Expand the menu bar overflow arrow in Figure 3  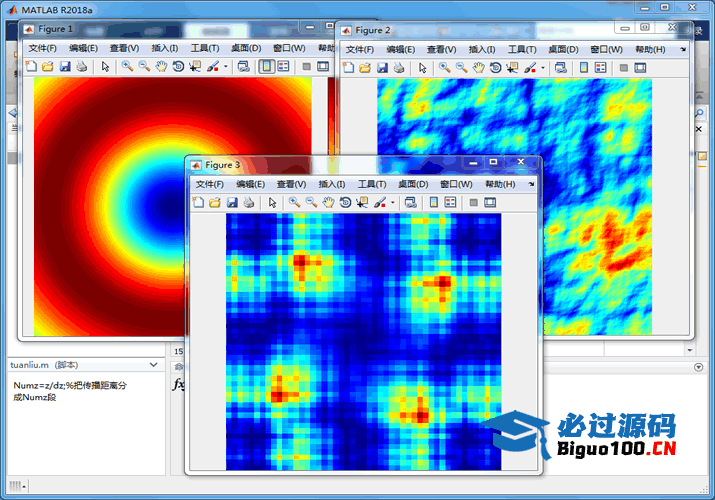(x=531, y=185)
